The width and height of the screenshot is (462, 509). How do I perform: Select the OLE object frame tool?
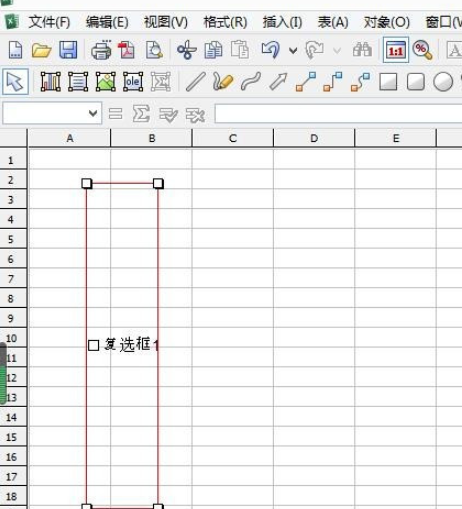pyautogui.click(x=133, y=82)
